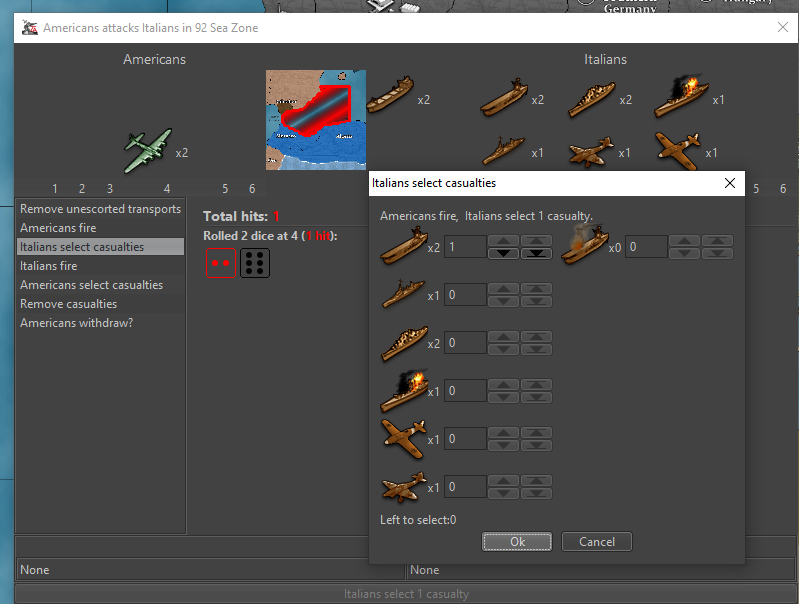Viewport: 799px width, 604px height.
Task: Click the single-engine fighter icon in the casualty dialog
Action: 403,439
